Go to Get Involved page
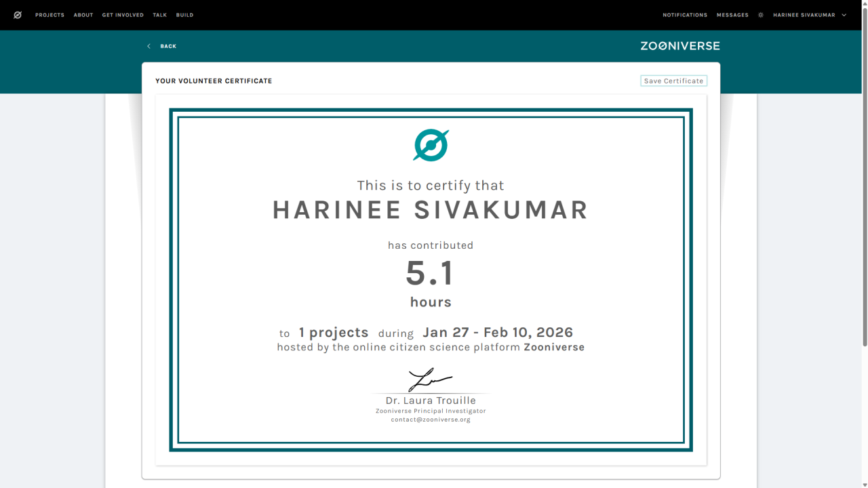Viewport: 868px width, 488px height. 123,15
